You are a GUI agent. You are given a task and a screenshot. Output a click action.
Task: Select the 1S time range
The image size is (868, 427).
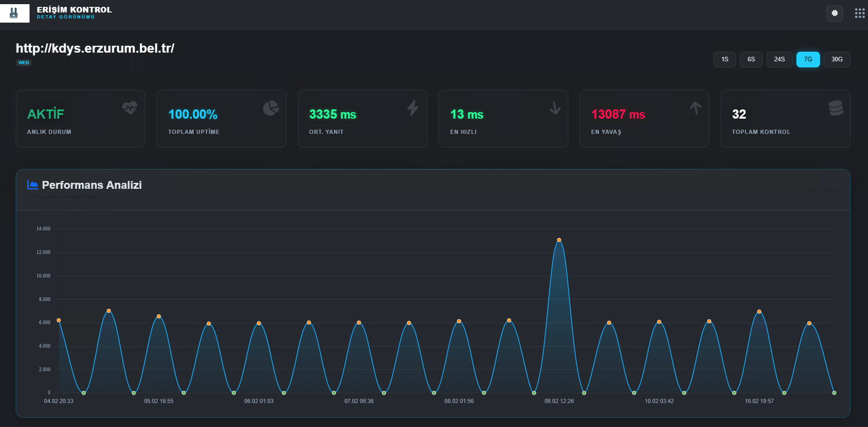724,60
